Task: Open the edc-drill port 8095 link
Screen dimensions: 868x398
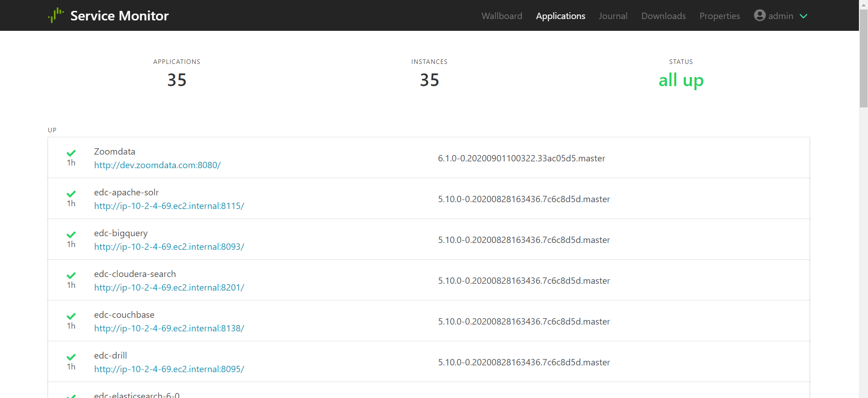Action: [x=169, y=369]
